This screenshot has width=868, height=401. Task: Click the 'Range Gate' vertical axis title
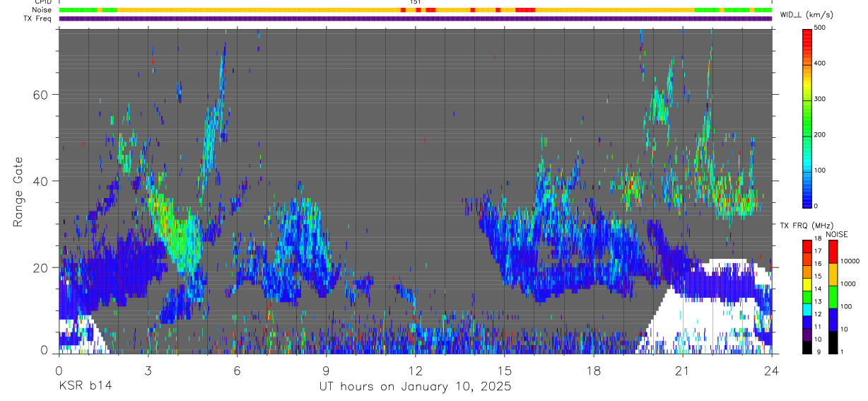19,191
